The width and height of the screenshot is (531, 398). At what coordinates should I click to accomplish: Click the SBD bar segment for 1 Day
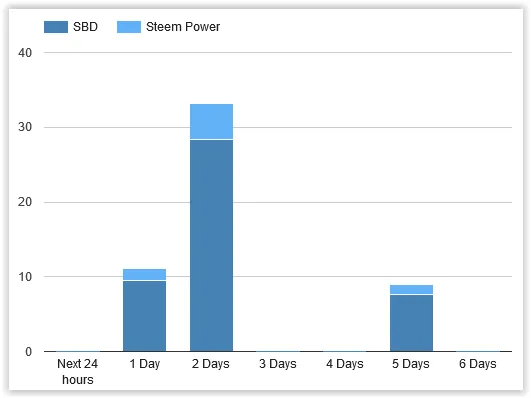pos(145,316)
